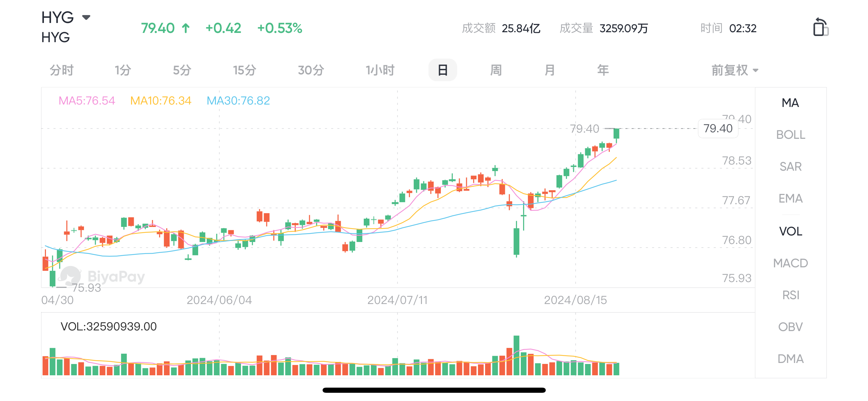The width and height of the screenshot is (868, 401).
Task: Switch to the 月 monthly tab
Action: tap(550, 70)
